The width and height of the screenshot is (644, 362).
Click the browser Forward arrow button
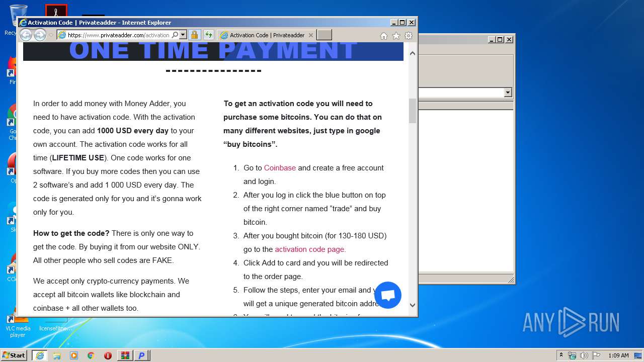pyautogui.click(x=40, y=35)
